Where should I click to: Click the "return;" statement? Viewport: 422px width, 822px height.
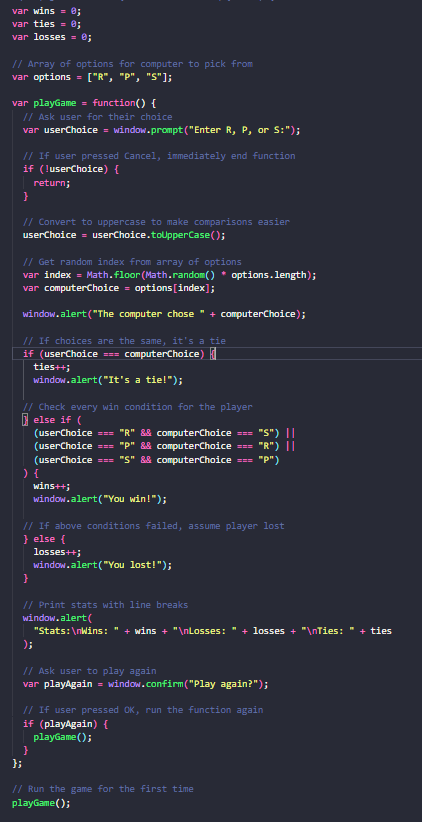[x=52, y=183]
